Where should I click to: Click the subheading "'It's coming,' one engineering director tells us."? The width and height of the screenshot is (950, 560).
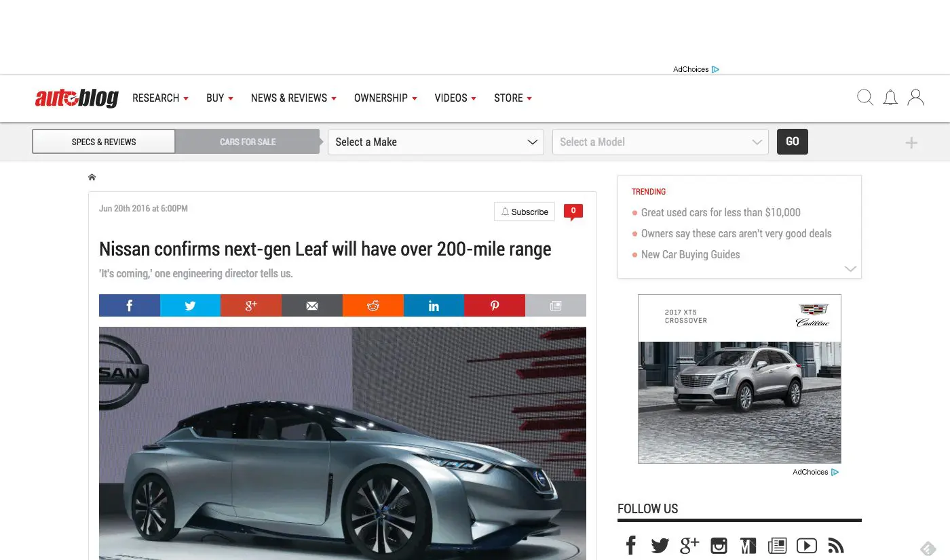point(196,274)
